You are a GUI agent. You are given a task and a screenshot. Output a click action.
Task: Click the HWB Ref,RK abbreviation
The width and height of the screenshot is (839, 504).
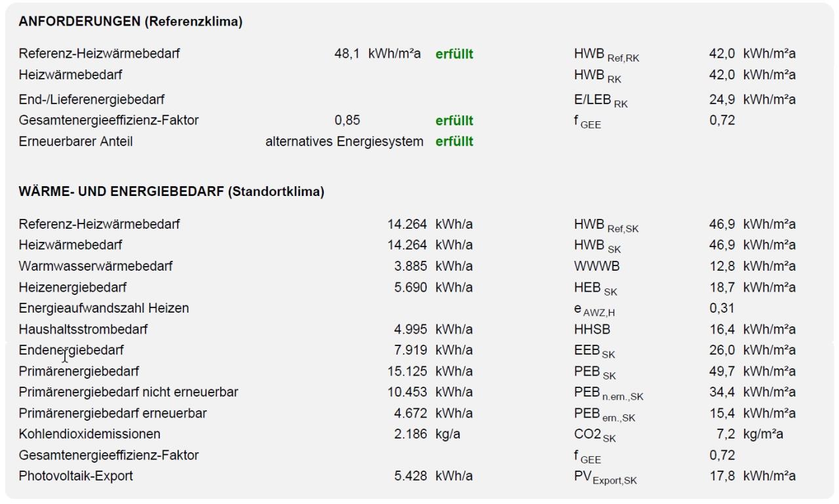click(606, 56)
